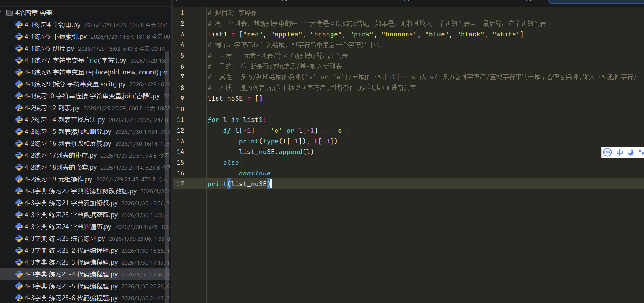
Task: Click the '"bananas"' string in list1
Action: (399, 34)
